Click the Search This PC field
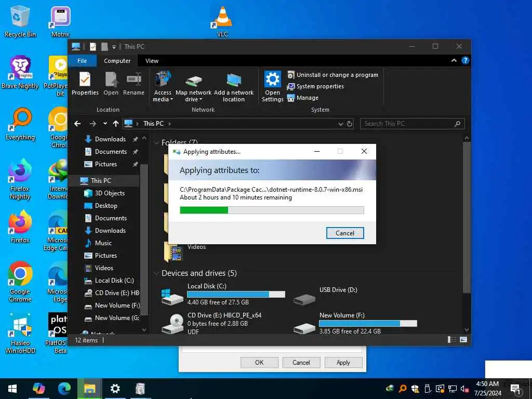 (412, 124)
